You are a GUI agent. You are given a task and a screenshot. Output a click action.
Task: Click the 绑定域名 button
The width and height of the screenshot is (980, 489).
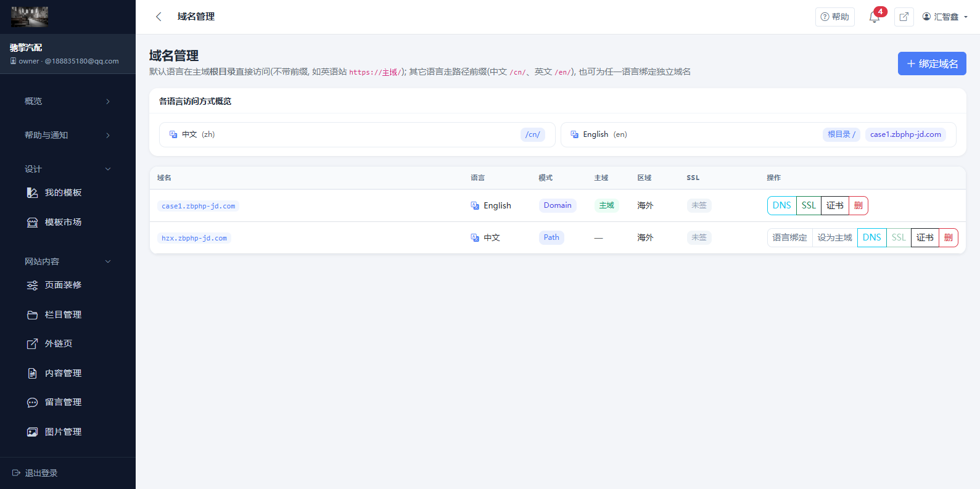point(932,64)
